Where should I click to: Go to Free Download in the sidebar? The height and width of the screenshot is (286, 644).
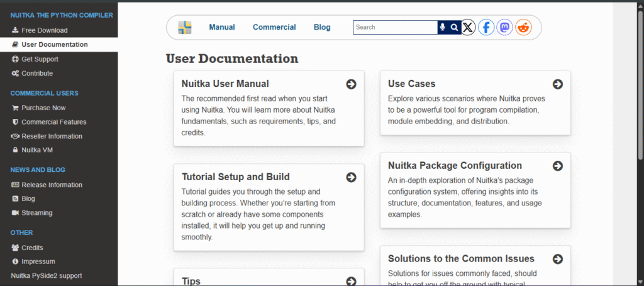[45, 30]
